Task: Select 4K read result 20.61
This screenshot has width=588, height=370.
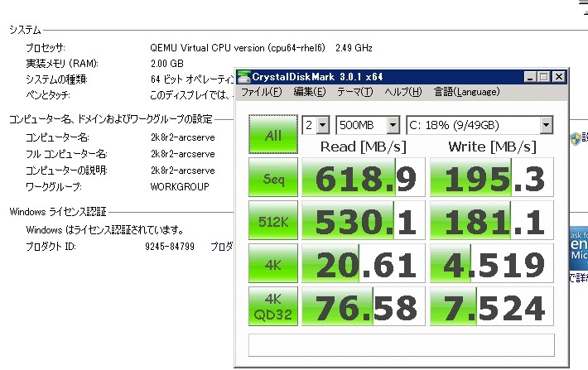Action: tap(364, 263)
